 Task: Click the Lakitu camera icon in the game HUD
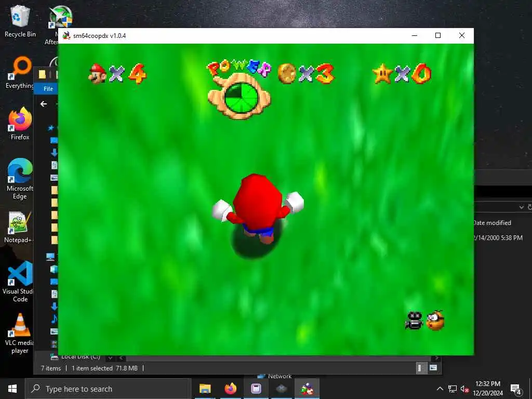coord(435,320)
